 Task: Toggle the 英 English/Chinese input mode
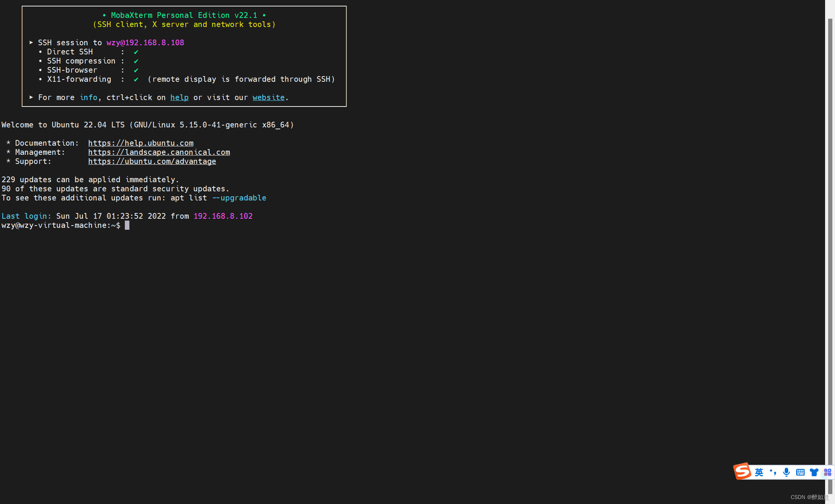[759, 472]
